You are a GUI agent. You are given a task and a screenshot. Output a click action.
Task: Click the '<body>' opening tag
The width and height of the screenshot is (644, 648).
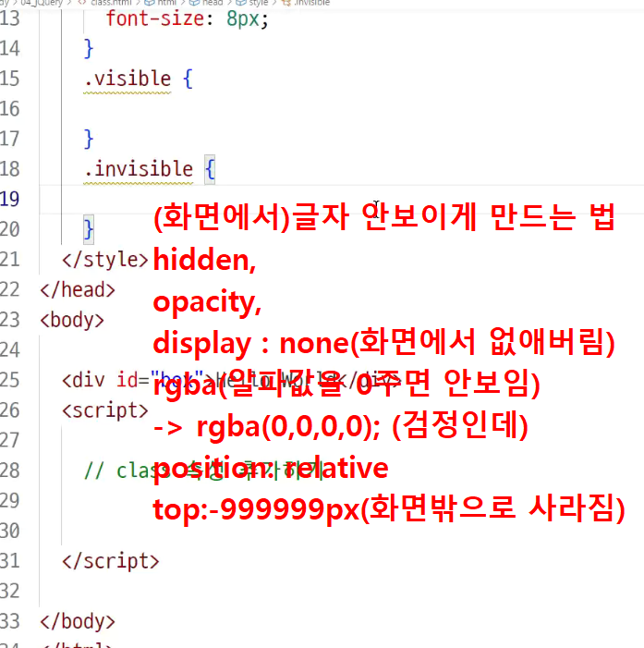[72, 320]
